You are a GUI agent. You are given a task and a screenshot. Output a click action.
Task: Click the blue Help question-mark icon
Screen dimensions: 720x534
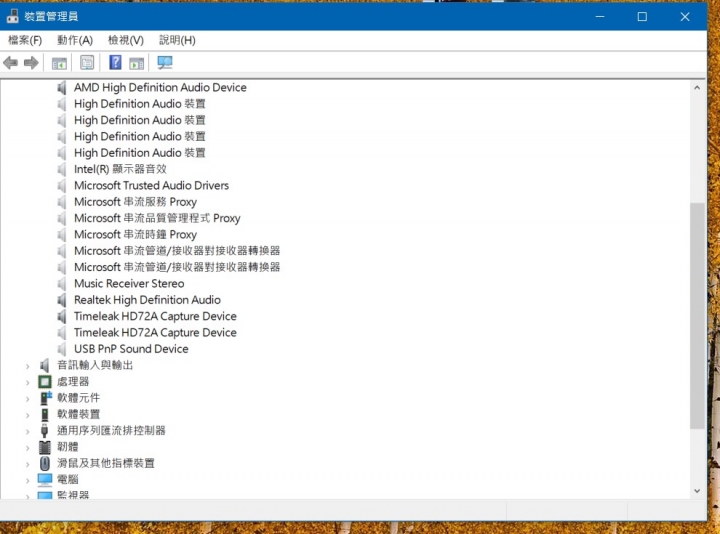115,62
